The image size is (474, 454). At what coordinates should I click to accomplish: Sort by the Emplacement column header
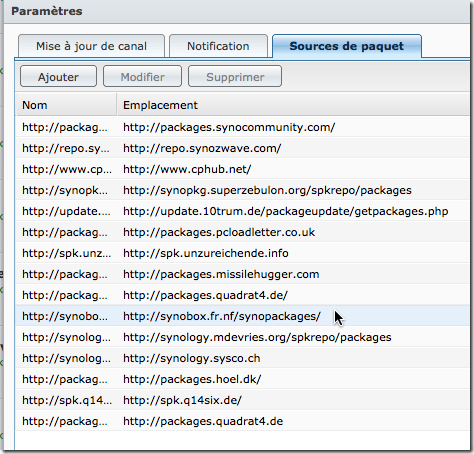pyautogui.click(x=293, y=105)
